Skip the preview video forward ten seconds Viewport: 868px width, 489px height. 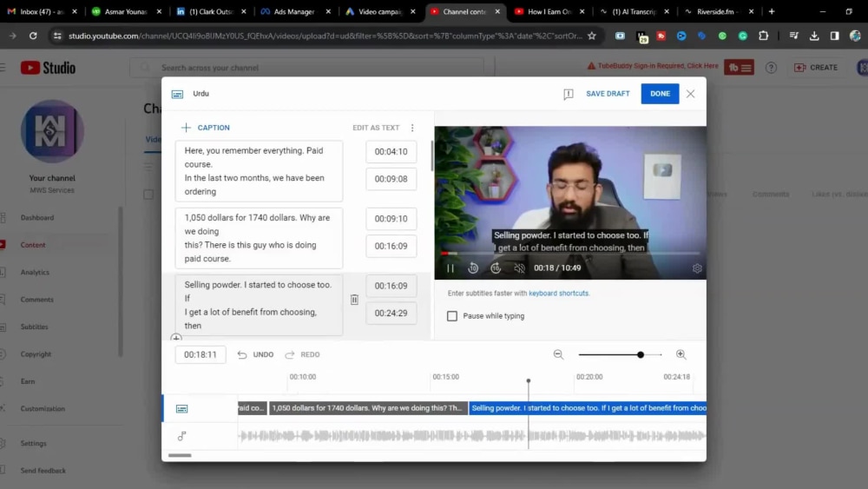point(496,268)
